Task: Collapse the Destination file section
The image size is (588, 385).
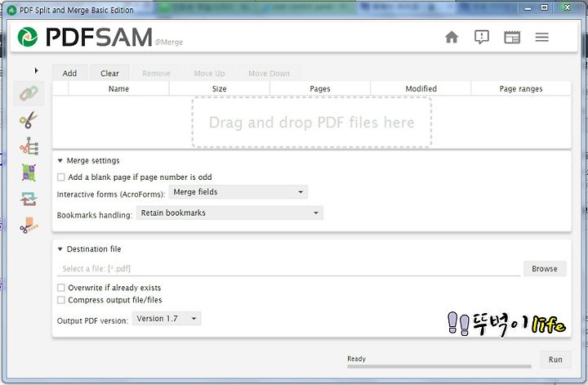Action: (60, 249)
